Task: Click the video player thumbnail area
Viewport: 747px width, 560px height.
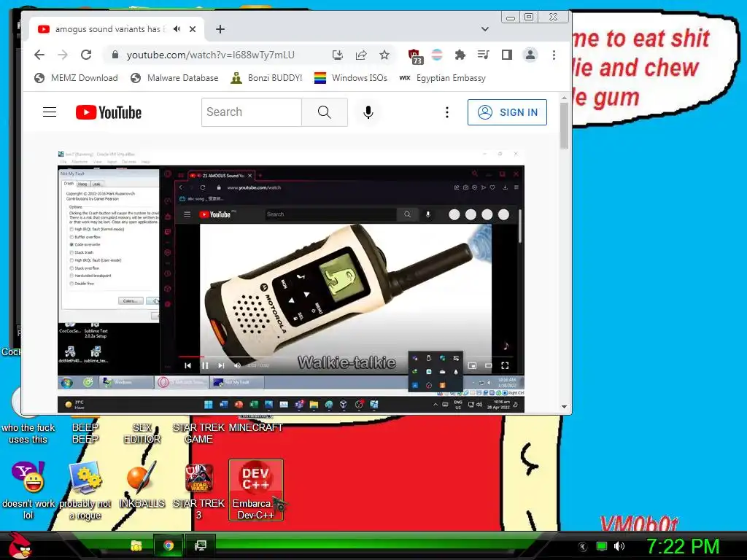Action: [x=290, y=281]
